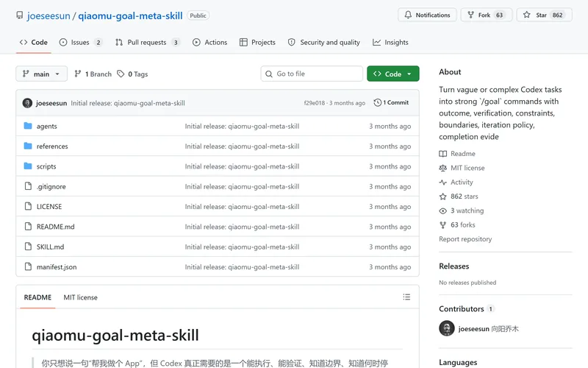Click the book icon beside Readme

(x=443, y=154)
